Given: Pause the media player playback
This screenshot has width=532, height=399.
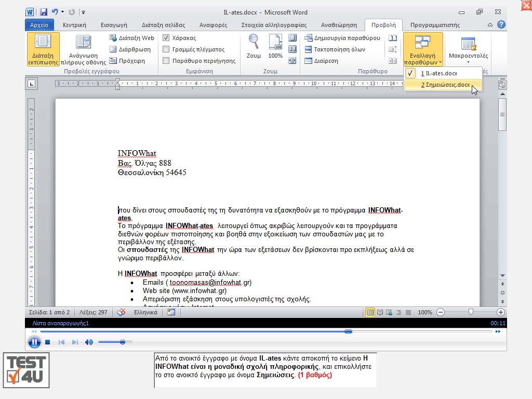Looking at the screenshot, I should (x=34, y=342).
